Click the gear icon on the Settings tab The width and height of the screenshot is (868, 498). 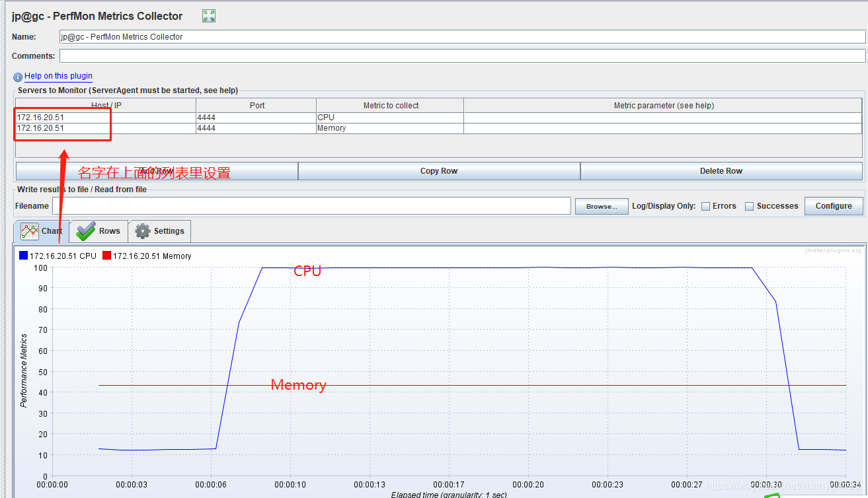(141, 231)
